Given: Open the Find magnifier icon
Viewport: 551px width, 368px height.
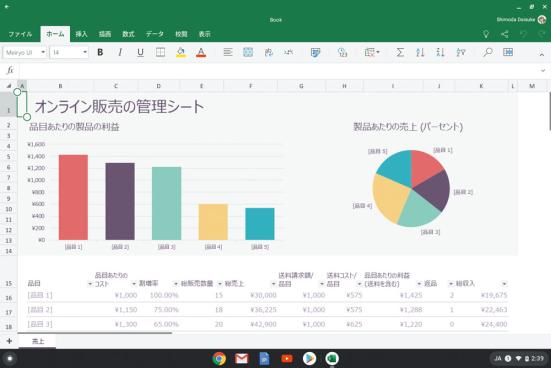Looking at the screenshot, I should coord(487,52).
